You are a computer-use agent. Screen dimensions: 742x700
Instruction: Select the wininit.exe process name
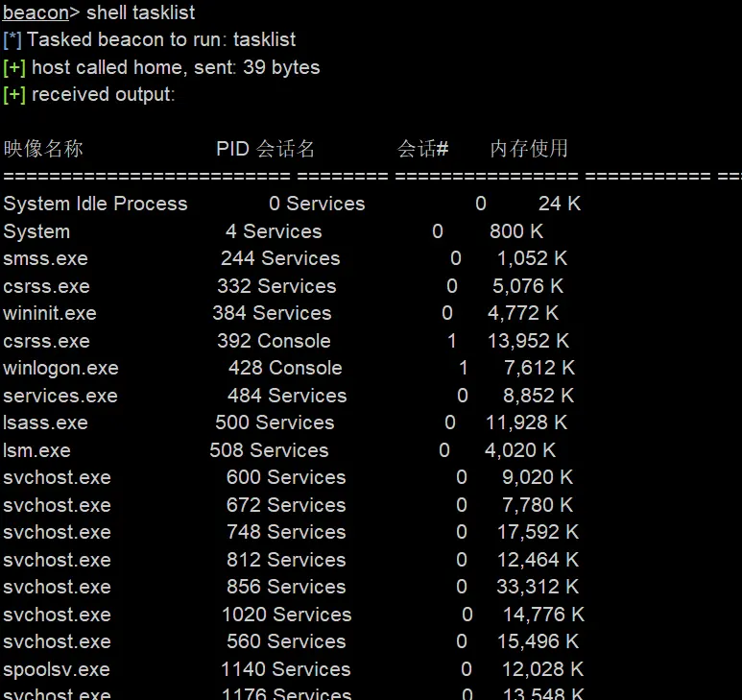tap(50, 313)
